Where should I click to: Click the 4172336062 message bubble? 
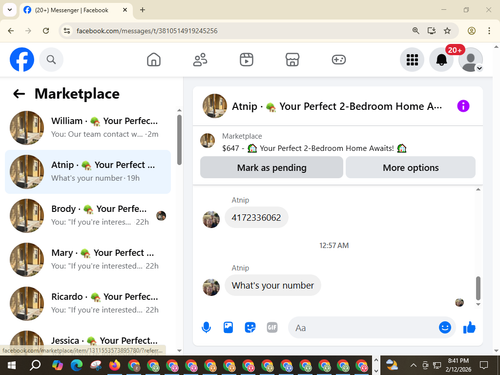(256, 218)
